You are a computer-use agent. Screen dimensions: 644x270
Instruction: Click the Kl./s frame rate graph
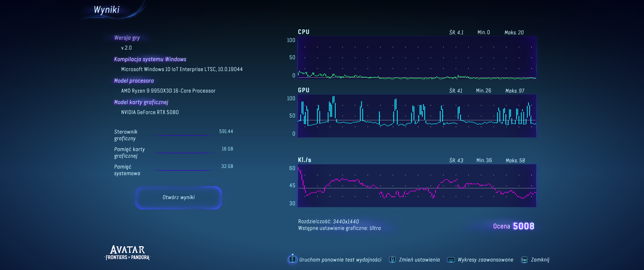coord(417,186)
